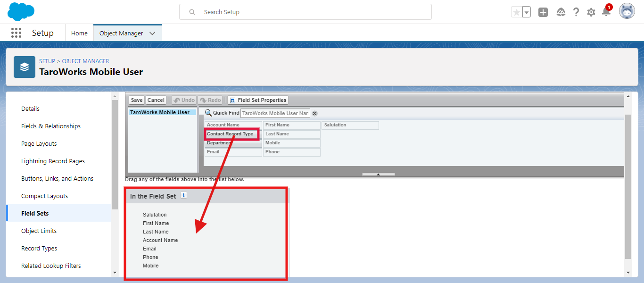The height and width of the screenshot is (283, 644).
Task: Open the user profile avatar
Action: [x=627, y=12]
